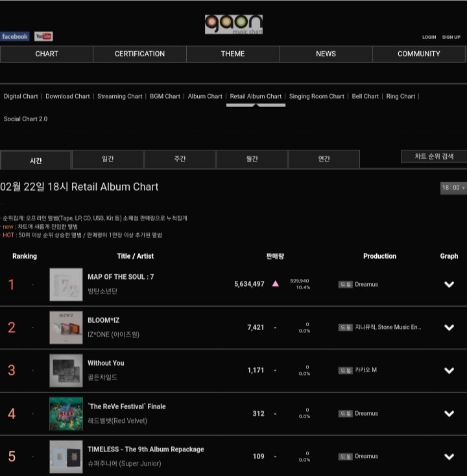The height and width of the screenshot is (476, 467).
Task: Go to Download Chart
Action: tap(67, 96)
